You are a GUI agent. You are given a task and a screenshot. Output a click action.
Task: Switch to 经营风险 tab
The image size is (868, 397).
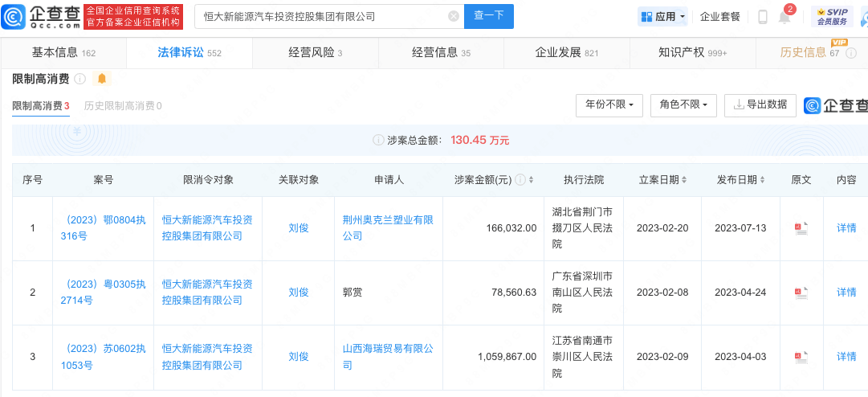tap(315, 52)
